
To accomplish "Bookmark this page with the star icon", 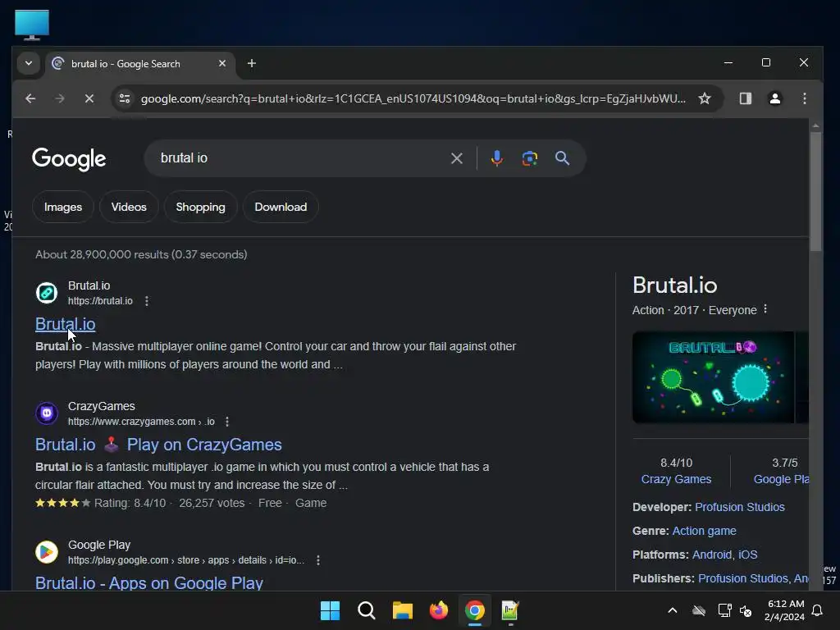I will (x=705, y=98).
